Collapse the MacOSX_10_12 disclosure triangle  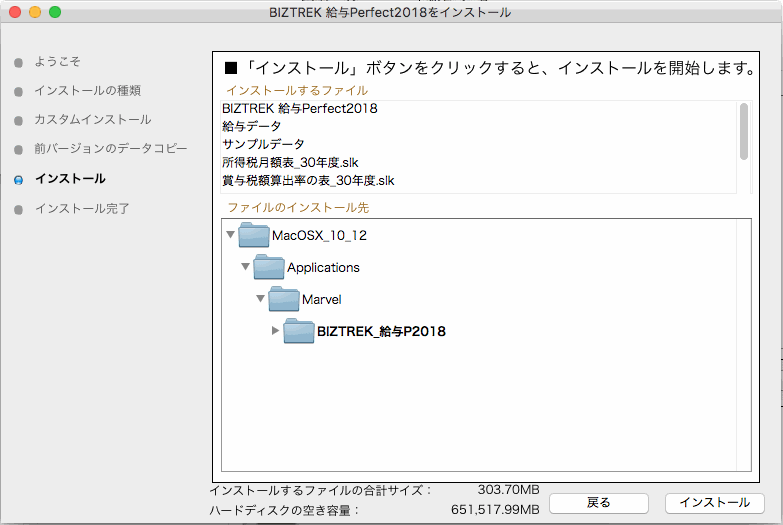tap(231, 235)
